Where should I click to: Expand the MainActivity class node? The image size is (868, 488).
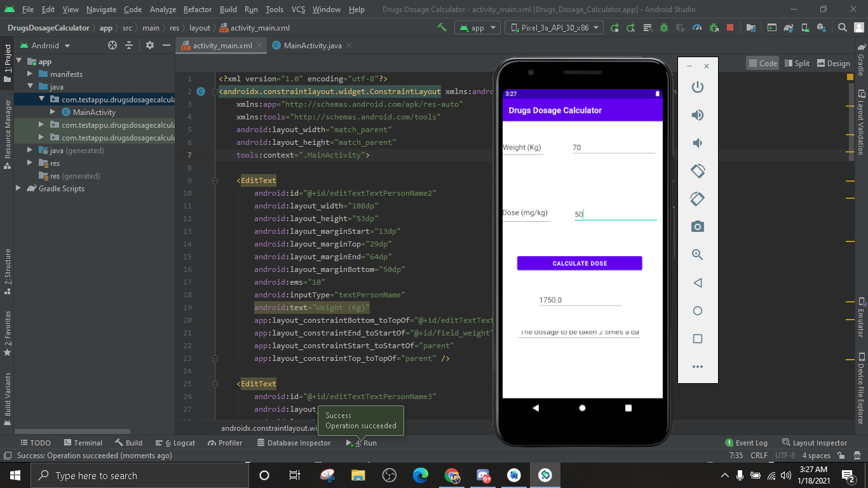(53, 112)
